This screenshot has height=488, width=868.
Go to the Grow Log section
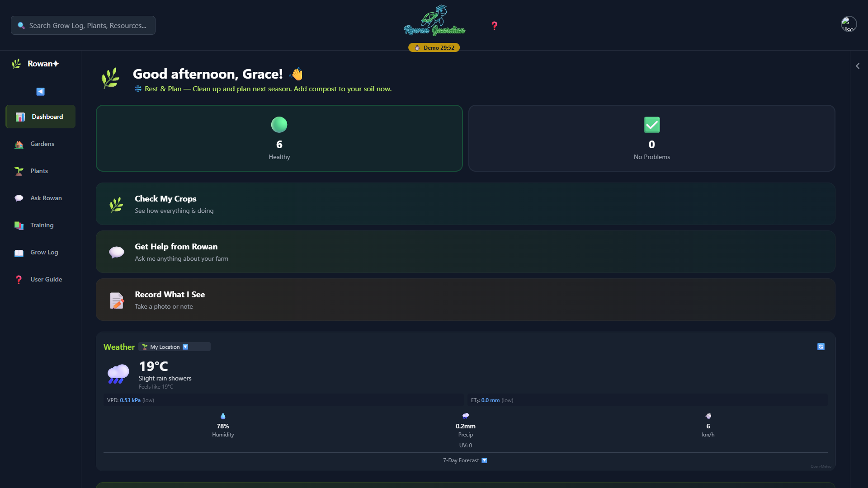44,253
